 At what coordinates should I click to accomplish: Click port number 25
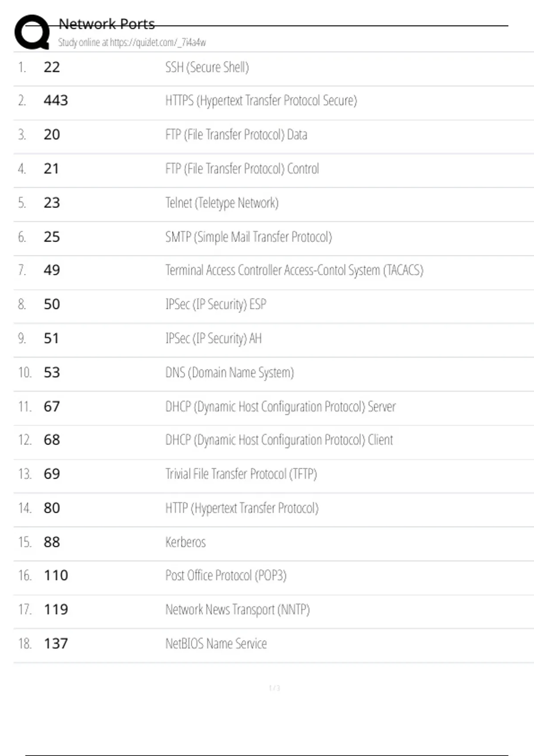tap(52, 237)
